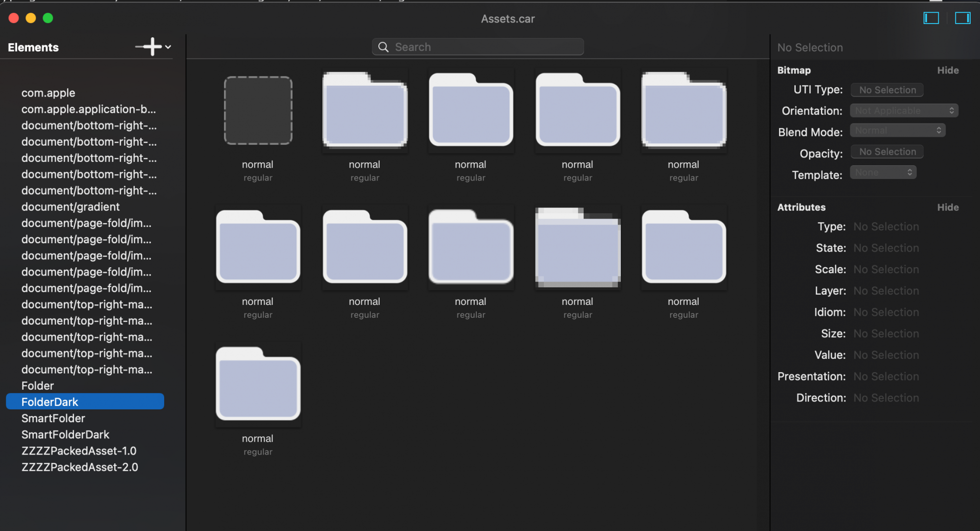This screenshot has width=980, height=531.
Task: Select SmartFolderDark in Elements list
Action: 65,434
